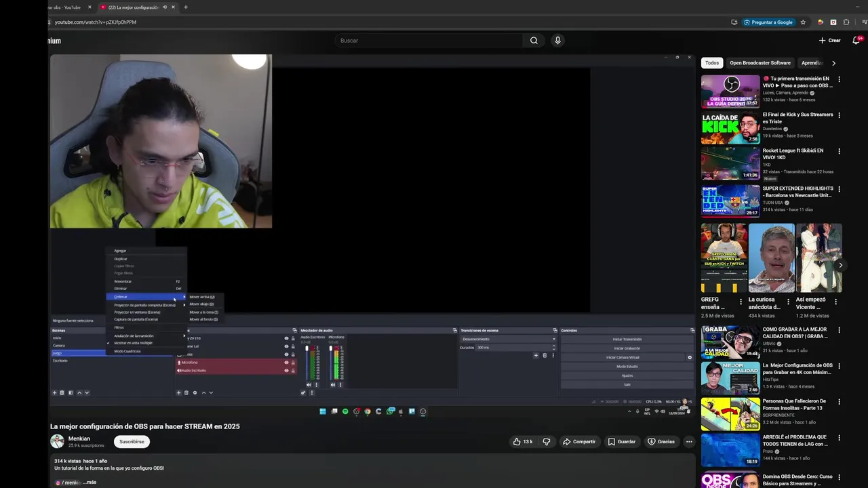This screenshot has width=868, height=488.
Task: Remove source with trash icon in sources panel
Action: (186, 392)
